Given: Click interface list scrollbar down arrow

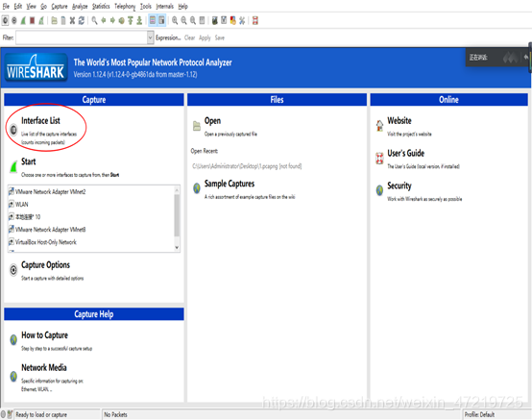Looking at the screenshot, I should point(177,248).
